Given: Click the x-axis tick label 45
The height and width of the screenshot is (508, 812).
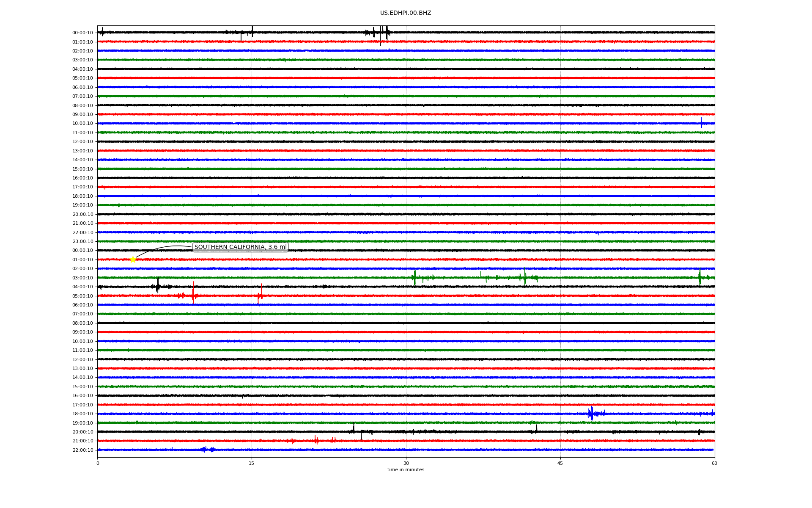Looking at the screenshot, I should coord(560,463).
